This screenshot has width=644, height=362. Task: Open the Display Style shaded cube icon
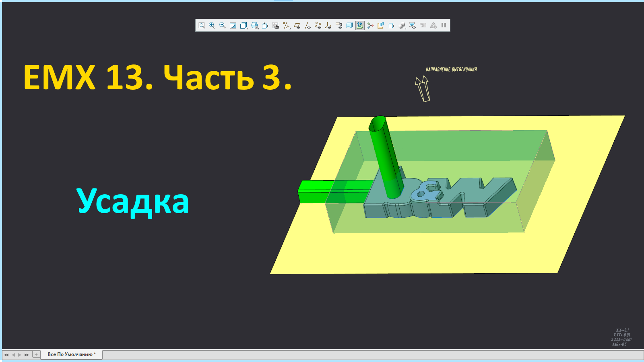(x=244, y=25)
